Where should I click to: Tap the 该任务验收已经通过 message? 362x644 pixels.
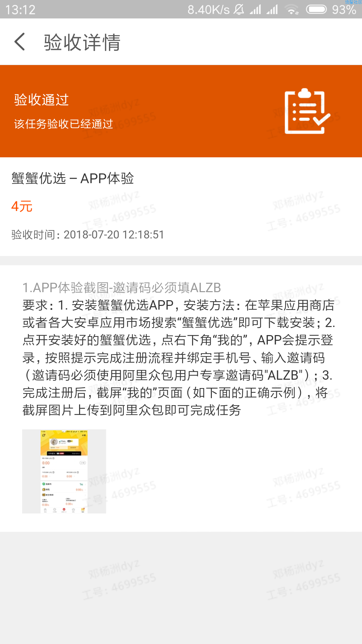tap(63, 124)
